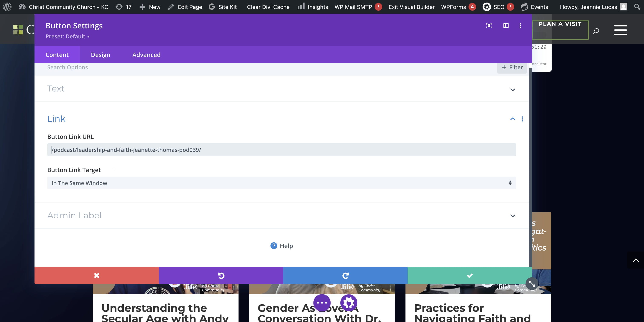
Task: Open Howdy, Jeannie Lucas account menu
Action: (588, 7)
